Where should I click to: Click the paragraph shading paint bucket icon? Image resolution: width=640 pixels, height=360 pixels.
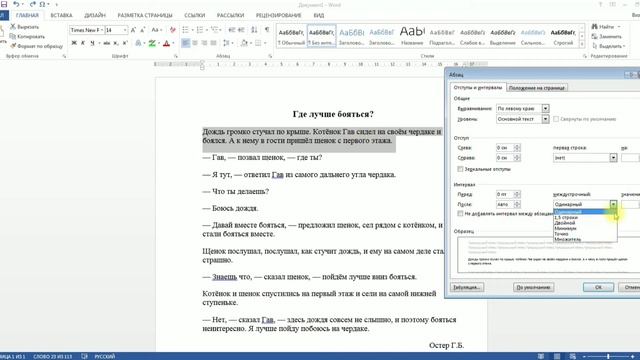pos(244,43)
